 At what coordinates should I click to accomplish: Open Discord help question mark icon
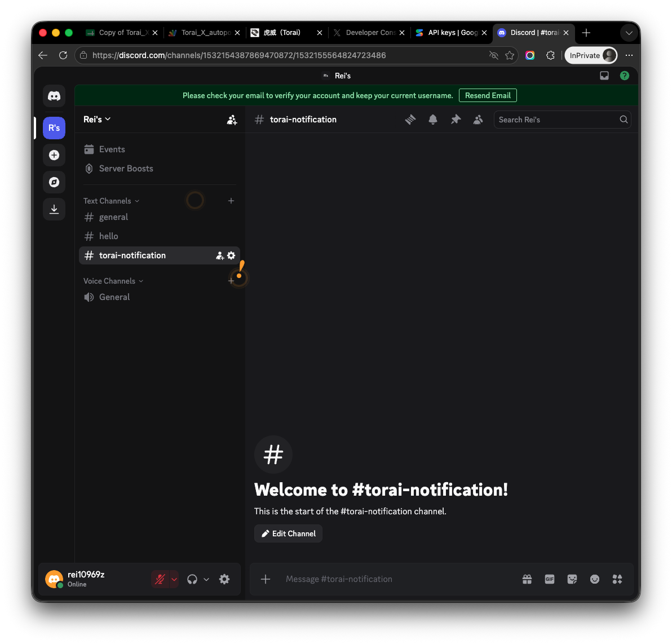(625, 76)
